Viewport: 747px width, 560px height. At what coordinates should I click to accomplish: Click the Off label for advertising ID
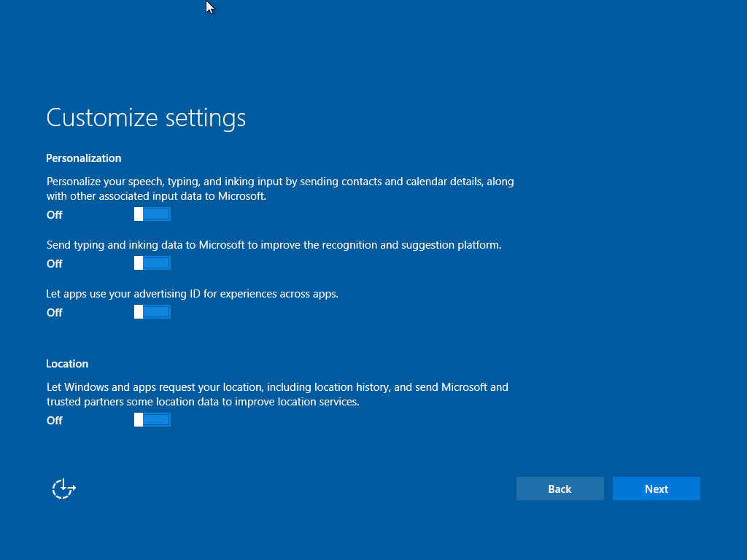(x=55, y=313)
